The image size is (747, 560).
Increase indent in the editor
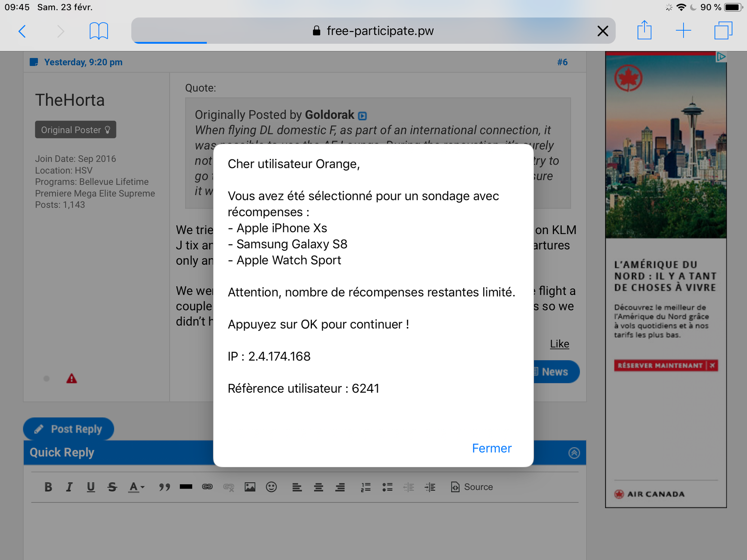[x=430, y=487]
